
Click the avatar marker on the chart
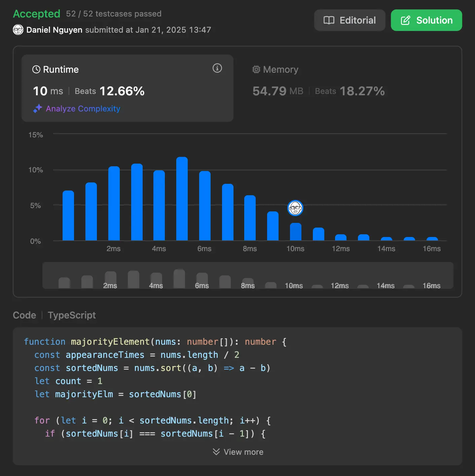coord(295,208)
